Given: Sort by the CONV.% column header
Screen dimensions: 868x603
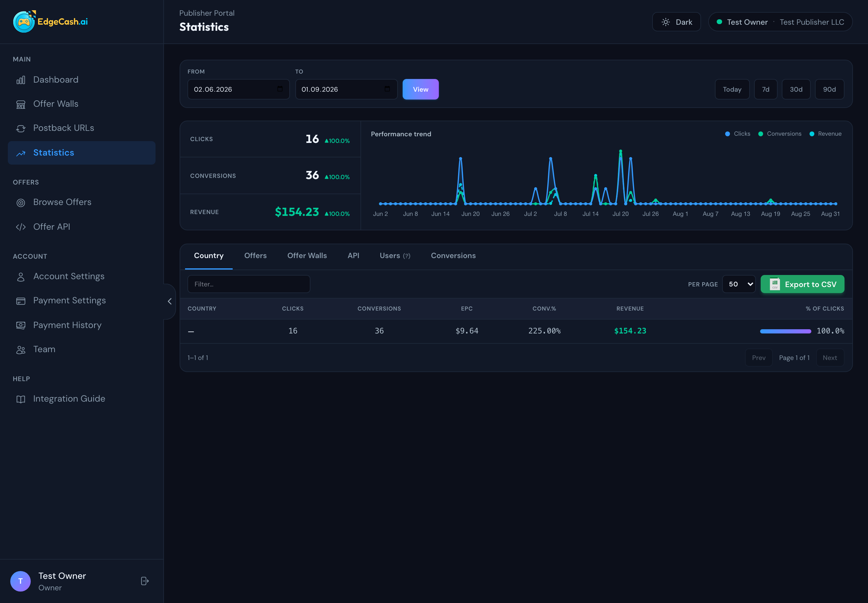Looking at the screenshot, I should pos(544,309).
